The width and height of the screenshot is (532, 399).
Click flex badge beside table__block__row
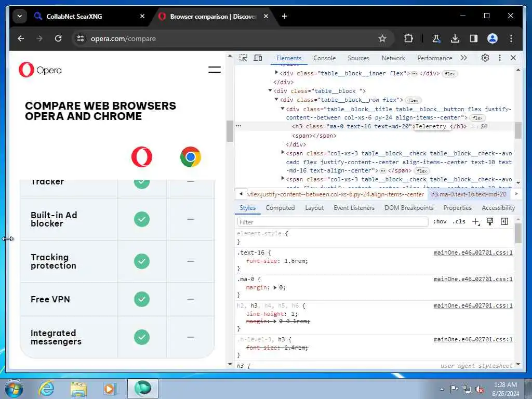413,100
